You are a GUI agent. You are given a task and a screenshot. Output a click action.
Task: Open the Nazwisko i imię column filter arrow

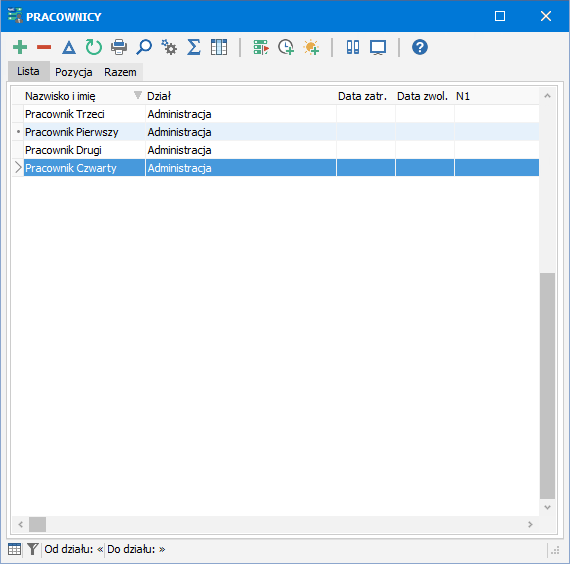137,95
